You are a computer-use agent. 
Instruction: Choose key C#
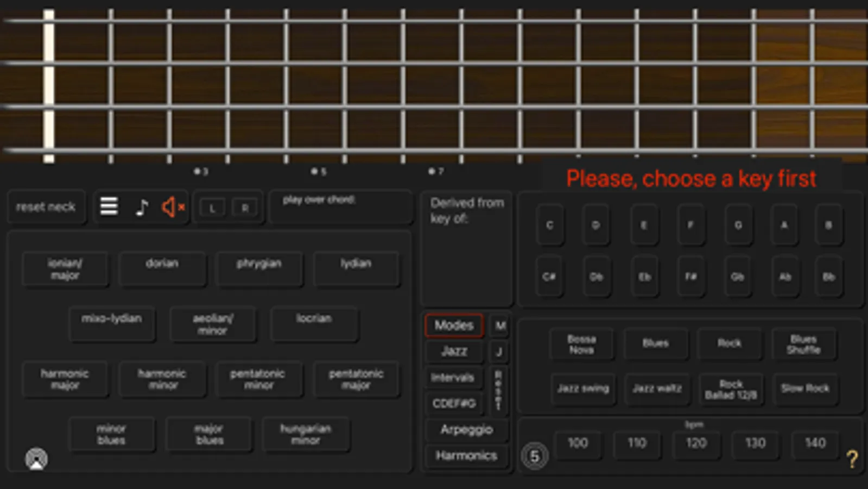click(x=549, y=277)
